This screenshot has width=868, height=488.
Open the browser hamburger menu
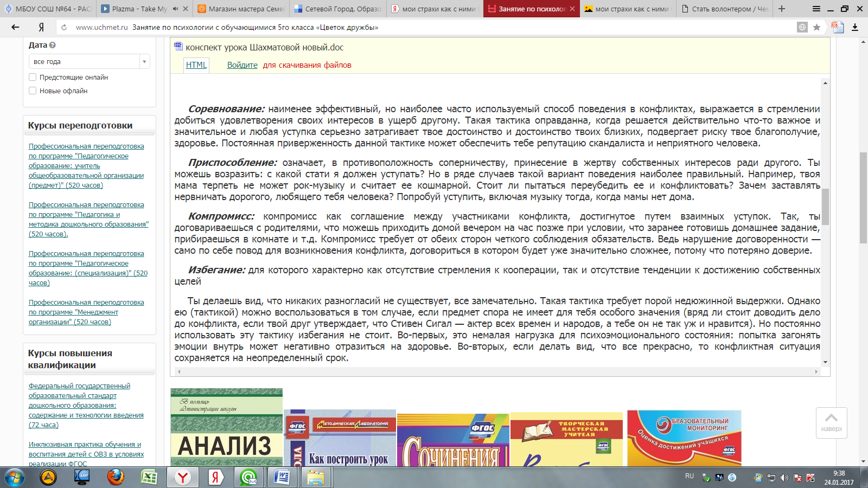[x=816, y=9]
